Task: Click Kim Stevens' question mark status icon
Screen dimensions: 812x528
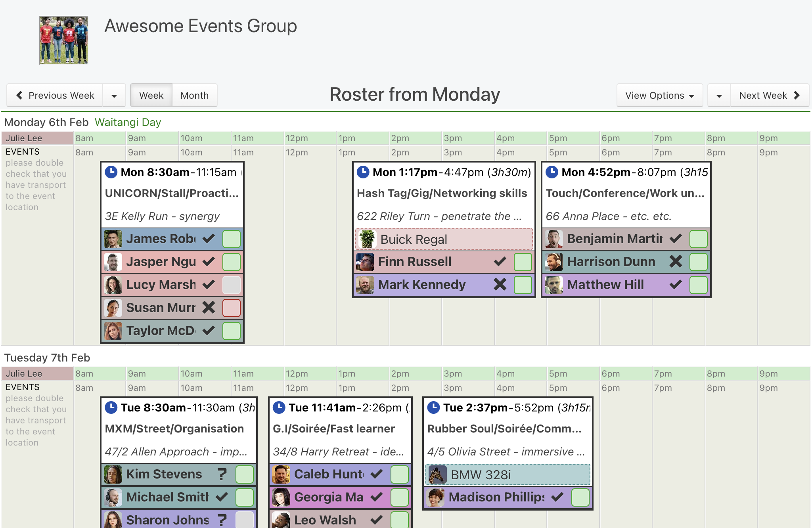Action: click(222, 474)
